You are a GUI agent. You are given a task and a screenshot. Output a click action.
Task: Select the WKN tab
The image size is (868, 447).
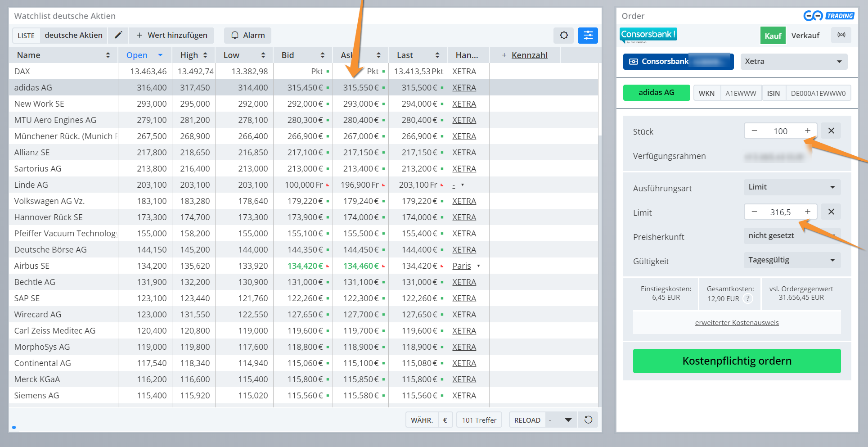706,93
